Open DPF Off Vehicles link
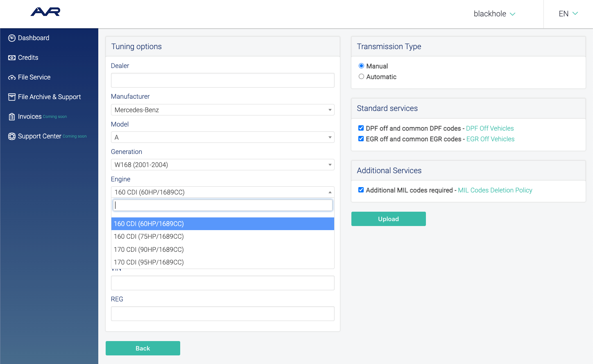The height and width of the screenshot is (364, 593). pos(490,128)
